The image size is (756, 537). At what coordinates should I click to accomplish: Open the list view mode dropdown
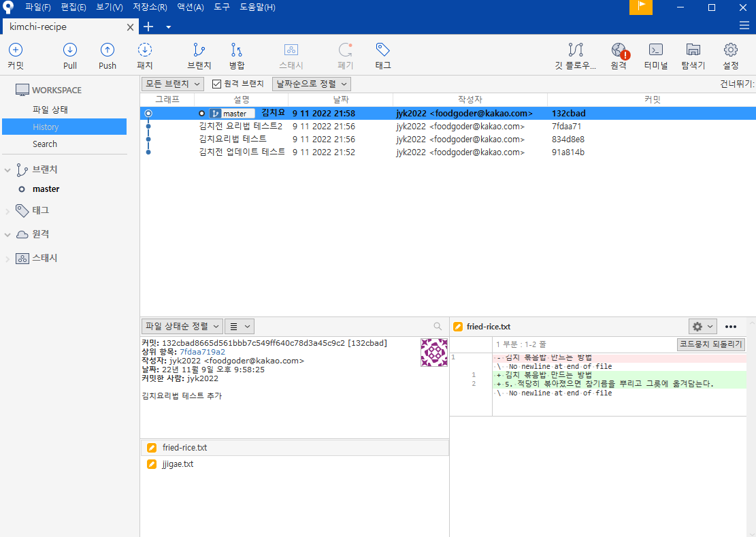point(240,326)
